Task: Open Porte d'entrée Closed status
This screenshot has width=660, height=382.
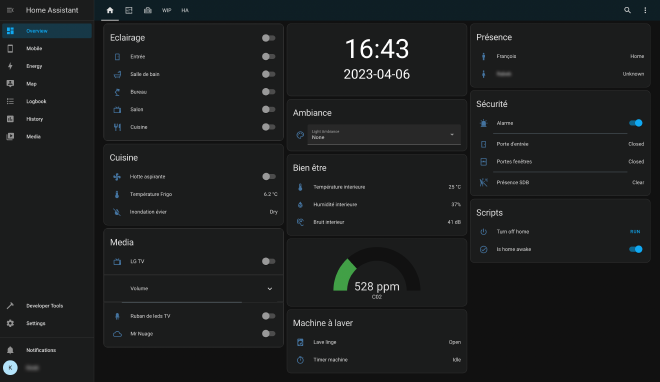Action: point(636,144)
